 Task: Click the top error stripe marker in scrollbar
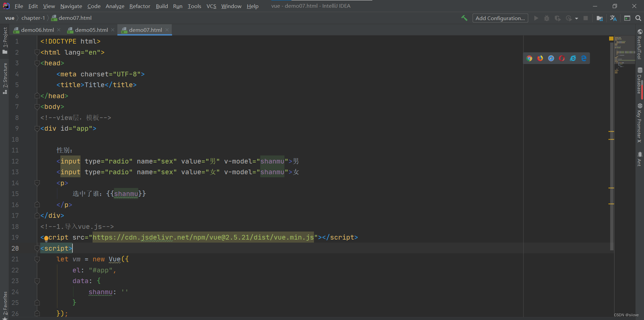[611, 38]
